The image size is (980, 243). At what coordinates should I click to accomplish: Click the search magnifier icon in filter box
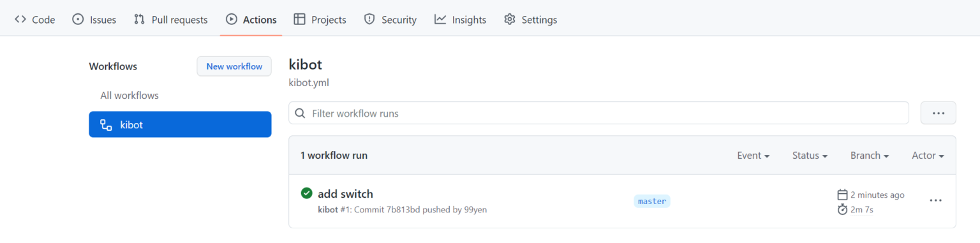pyautogui.click(x=300, y=114)
